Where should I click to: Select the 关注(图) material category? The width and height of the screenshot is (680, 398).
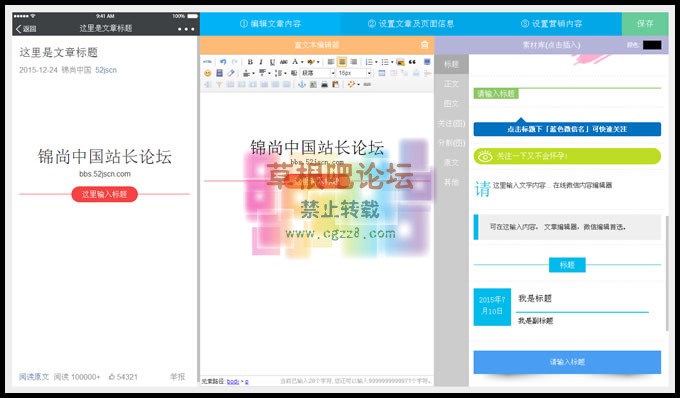451,124
